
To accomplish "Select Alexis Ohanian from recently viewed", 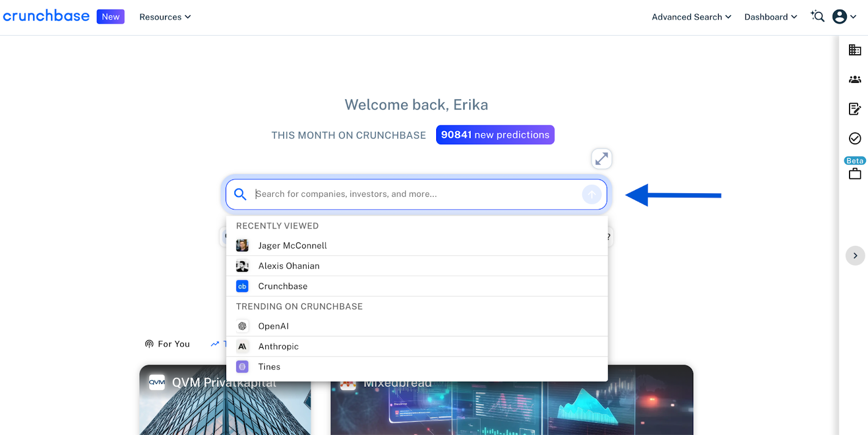I will click(x=417, y=266).
